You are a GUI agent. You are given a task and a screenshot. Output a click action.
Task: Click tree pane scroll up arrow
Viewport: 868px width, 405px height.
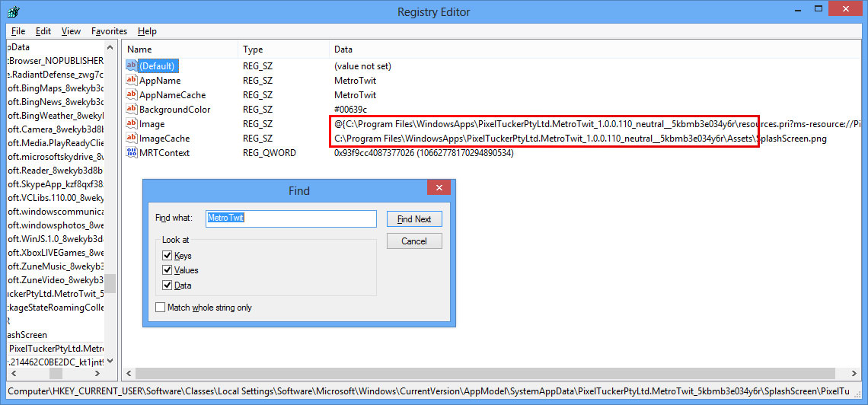point(110,48)
